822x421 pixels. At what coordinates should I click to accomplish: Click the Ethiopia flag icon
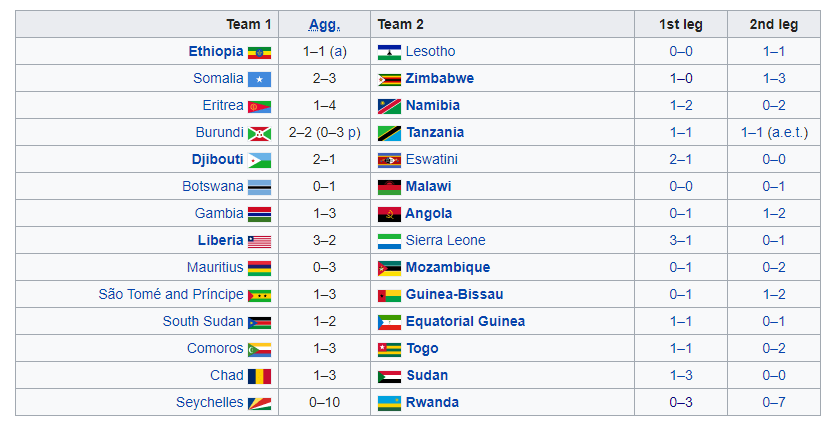coord(259,52)
